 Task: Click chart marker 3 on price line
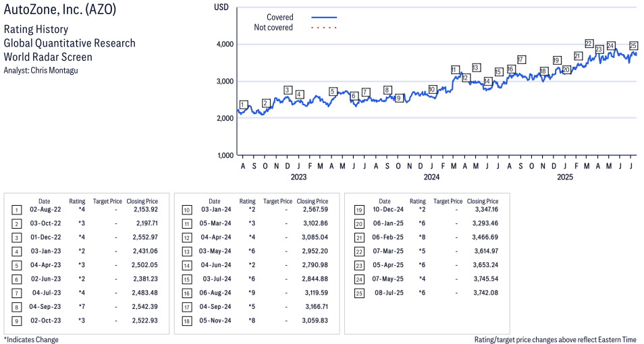(x=288, y=90)
